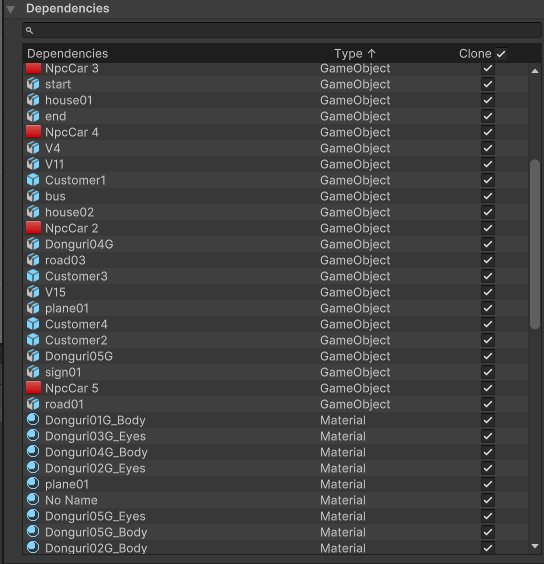Screen dimensions: 544x564
Task: Click the list scrollbar down arrow
Action: (x=535, y=546)
